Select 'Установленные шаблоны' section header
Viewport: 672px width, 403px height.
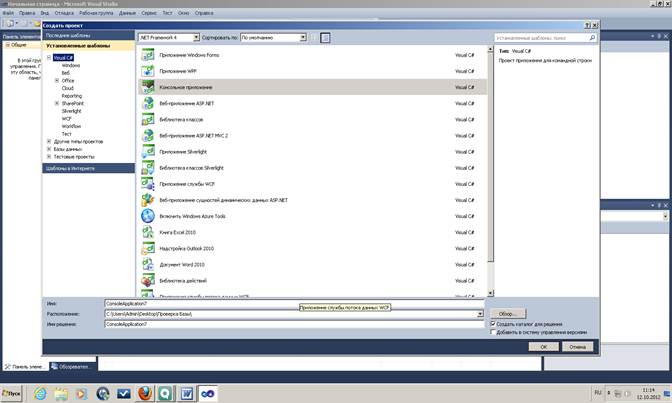click(88, 45)
